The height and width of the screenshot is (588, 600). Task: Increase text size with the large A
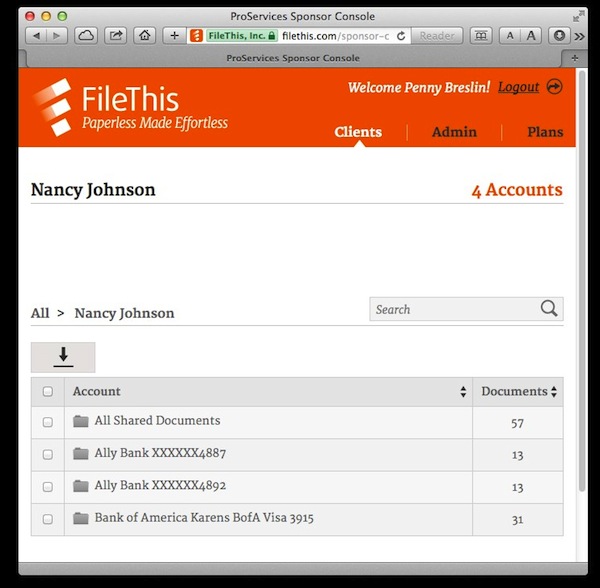[531, 36]
